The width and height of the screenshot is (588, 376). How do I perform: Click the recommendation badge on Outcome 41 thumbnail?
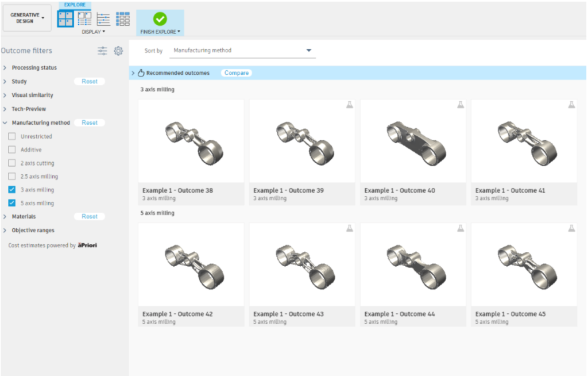pos(571,104)
